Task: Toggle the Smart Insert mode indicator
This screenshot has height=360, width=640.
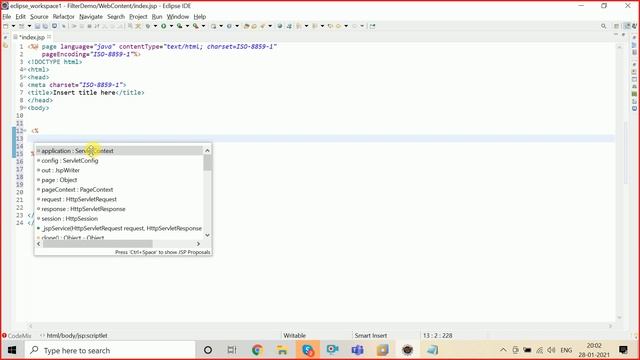Action: (x=371, y=336)
